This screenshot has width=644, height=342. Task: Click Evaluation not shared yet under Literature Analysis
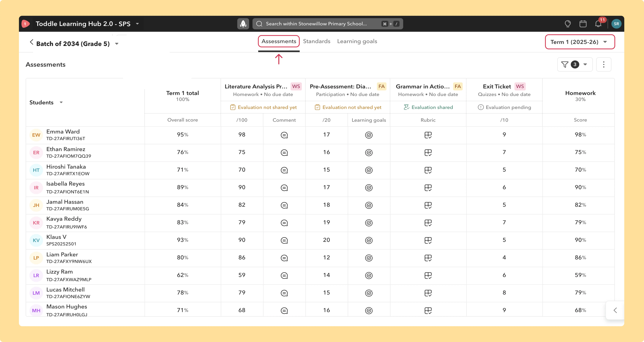click(x=263, y=107)
